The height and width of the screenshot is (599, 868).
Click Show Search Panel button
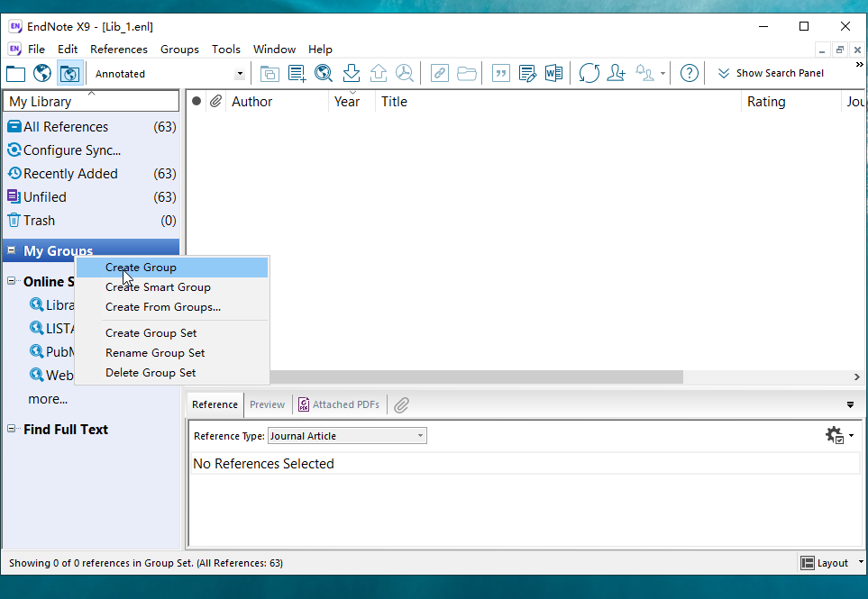[771, 73]
